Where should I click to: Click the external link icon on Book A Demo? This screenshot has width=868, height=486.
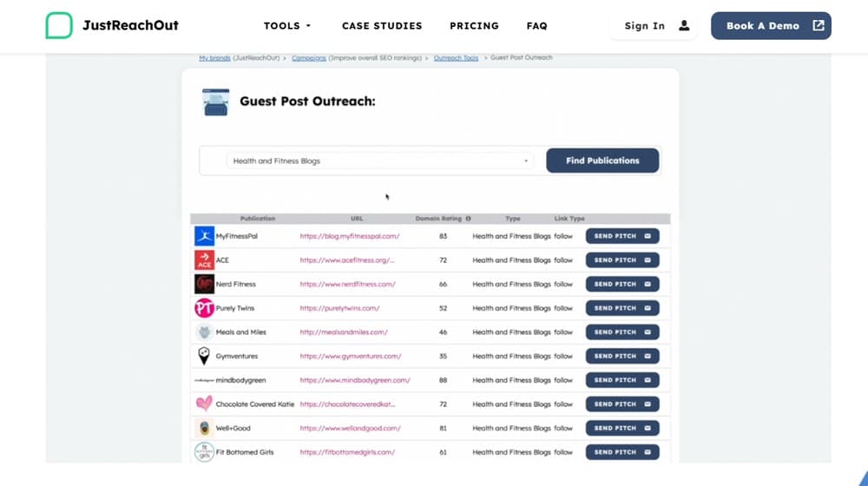[819, 25]
